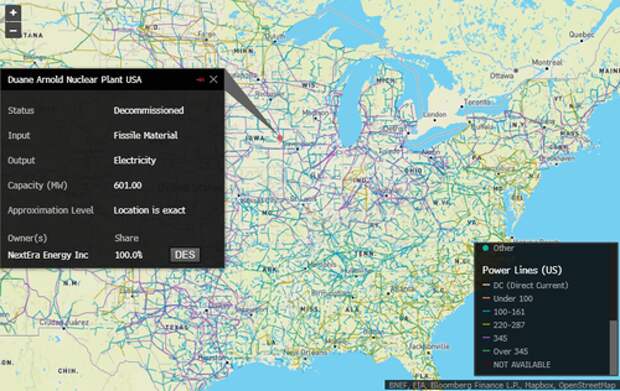Click the Ottawa city marker
620x391 pixels.
(516, 70)
